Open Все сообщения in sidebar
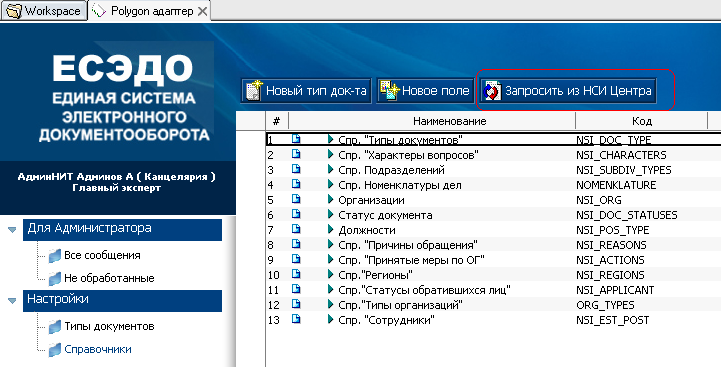Screen dimensions: 721x367 click(x=102, y=255)
